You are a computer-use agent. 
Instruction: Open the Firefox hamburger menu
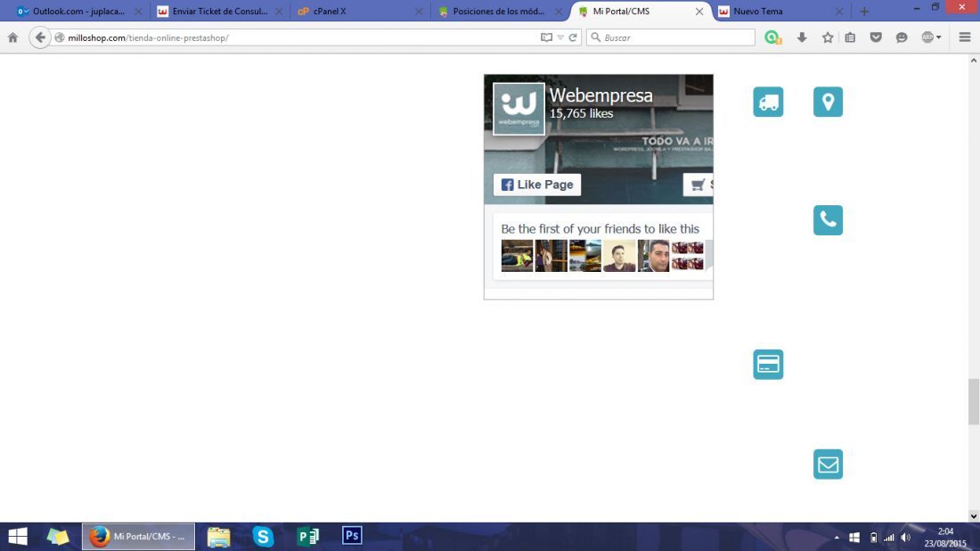click(964, 37)
